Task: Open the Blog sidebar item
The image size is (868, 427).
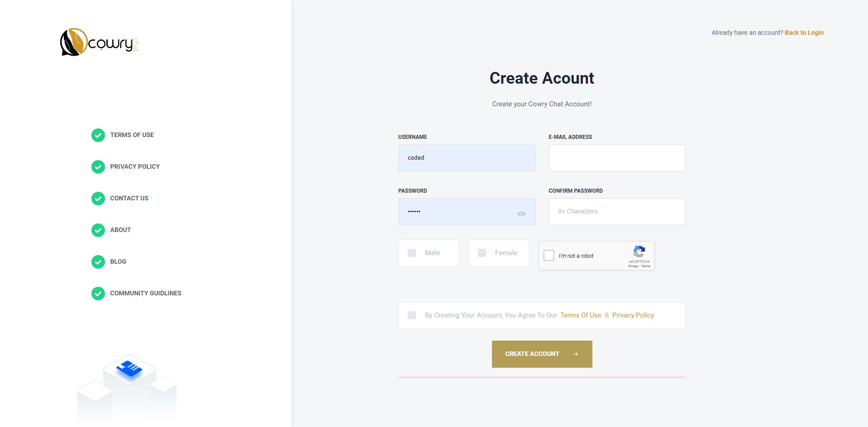Action: coord(118,262)
